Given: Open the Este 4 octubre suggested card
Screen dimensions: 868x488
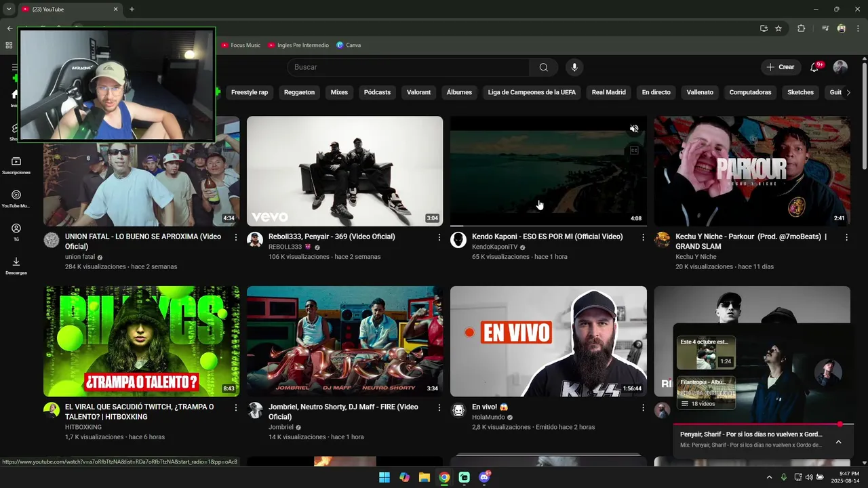Looking at the screenshot, I should coord(706,352).
